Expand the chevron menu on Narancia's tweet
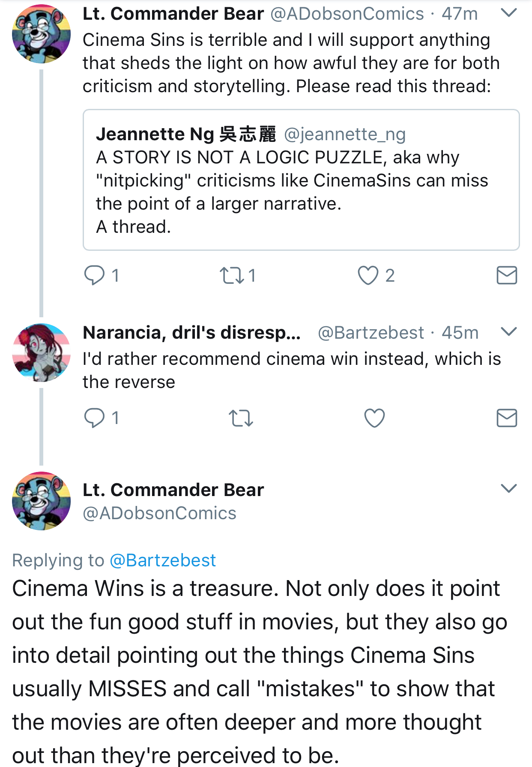This screenshot has height=767, width=532. pyautogui.click(x=508, y=331)
